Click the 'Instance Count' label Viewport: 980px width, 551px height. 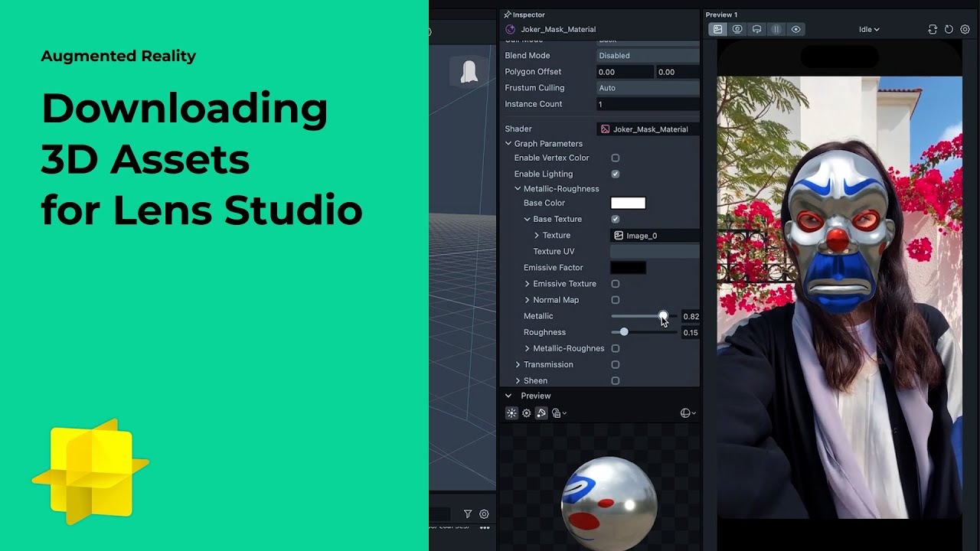(x=533, y=104)
